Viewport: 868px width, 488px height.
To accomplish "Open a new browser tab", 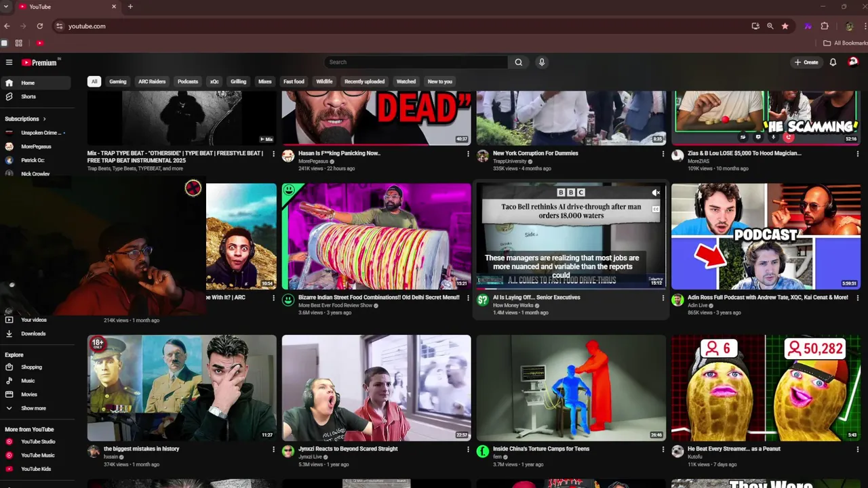I will (130, 7).
